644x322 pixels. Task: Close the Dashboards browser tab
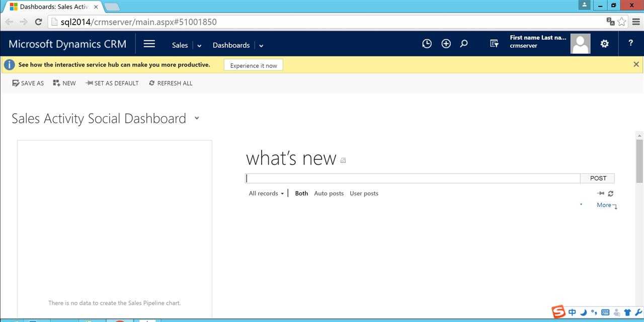[x=96, y=7]
